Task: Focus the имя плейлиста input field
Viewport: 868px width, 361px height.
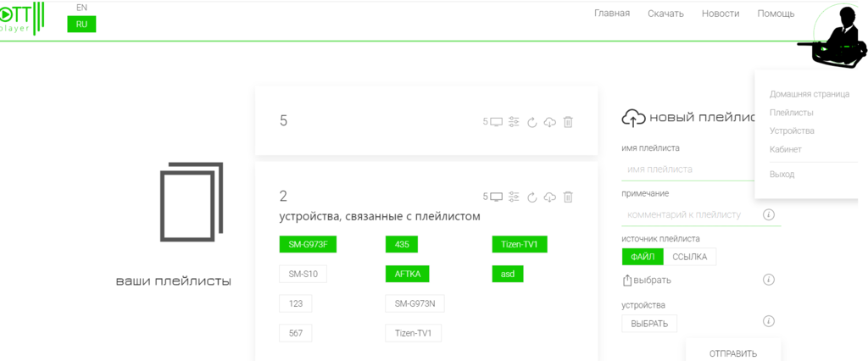Action: (688, 169)
